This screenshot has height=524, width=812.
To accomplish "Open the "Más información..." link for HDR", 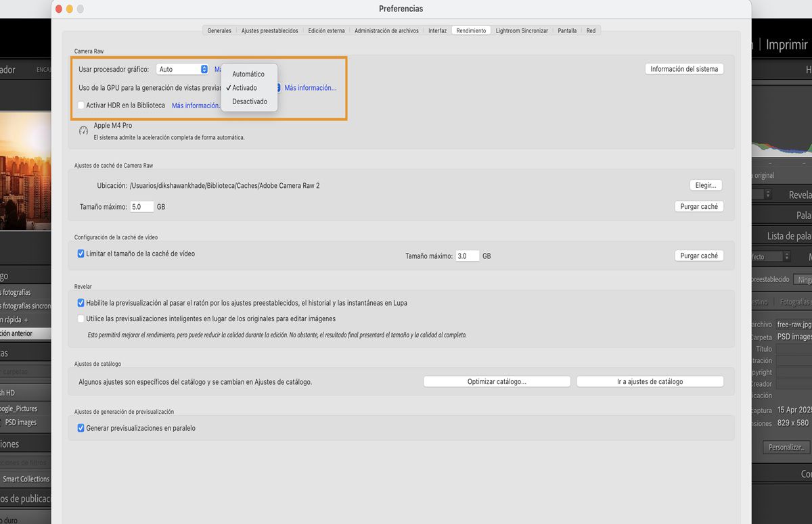I will click(196, 105).
